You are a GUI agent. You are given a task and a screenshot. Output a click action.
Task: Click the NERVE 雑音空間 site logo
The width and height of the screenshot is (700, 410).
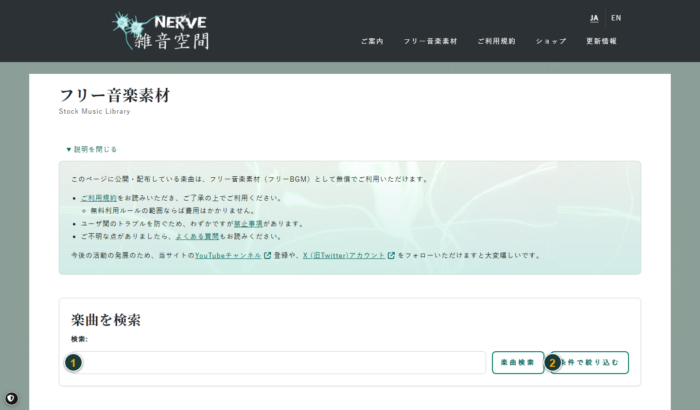[x=161, y=31]
